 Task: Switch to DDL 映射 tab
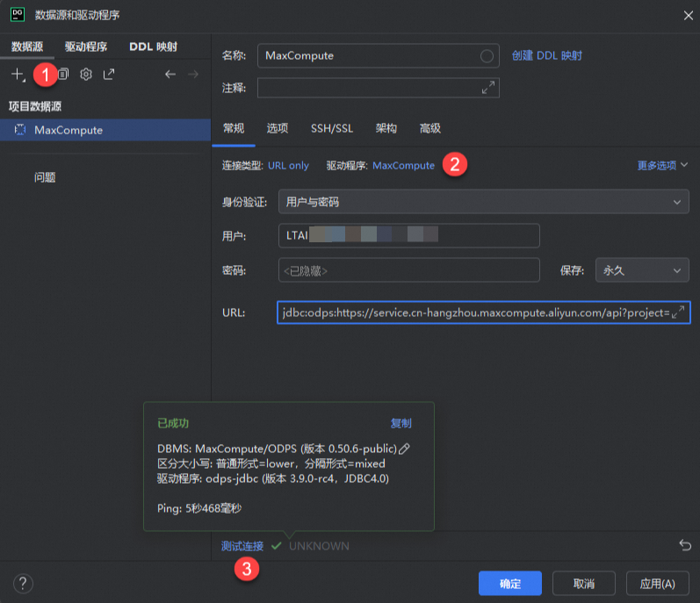click(x=153, y=47)
